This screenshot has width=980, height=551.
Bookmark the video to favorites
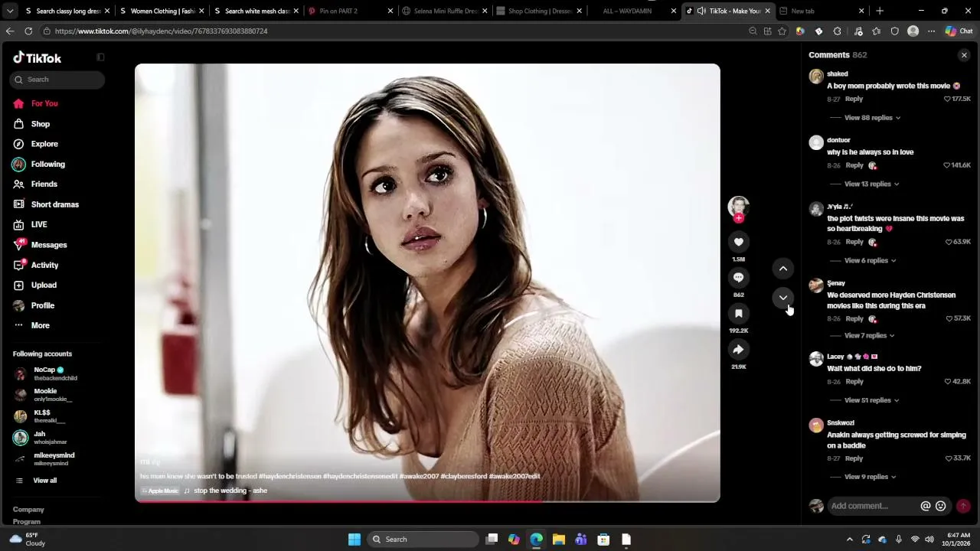738,314
